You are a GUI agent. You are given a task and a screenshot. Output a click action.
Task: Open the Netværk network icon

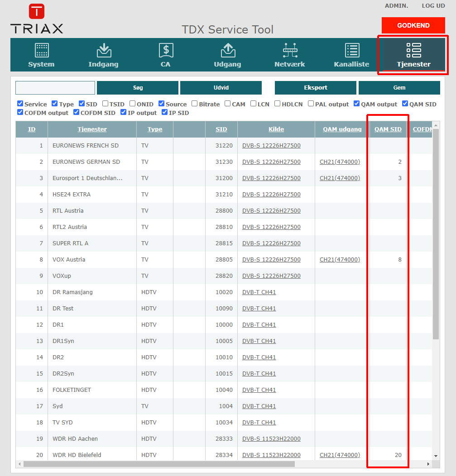[290, 50]
